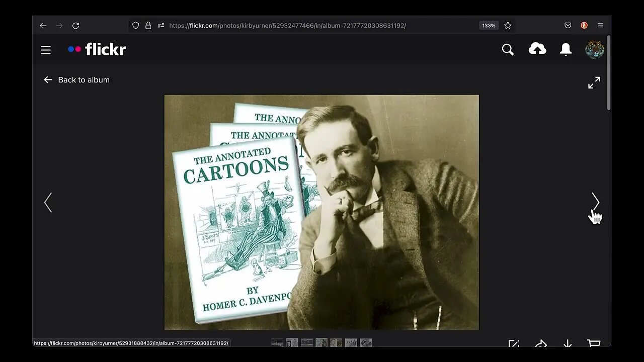The height and width of the screenshot is (362, 644).
Task: Select the second filmstrip thumbnail
Action: (292, 343)
